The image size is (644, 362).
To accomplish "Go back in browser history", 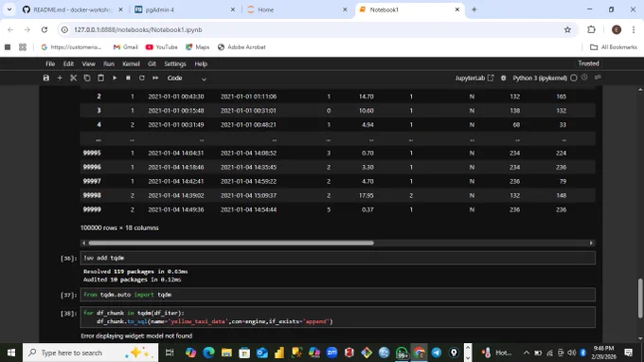I will tap(10, 29).
